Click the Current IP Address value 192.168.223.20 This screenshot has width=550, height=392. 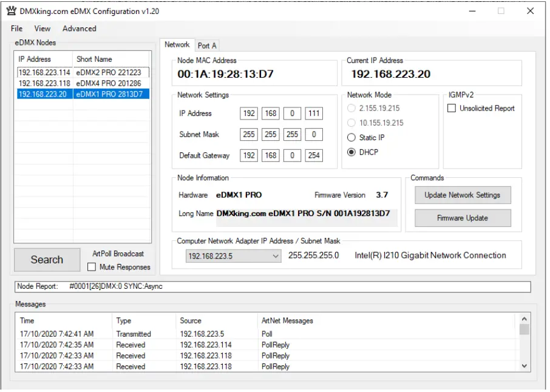click(391, 74)
